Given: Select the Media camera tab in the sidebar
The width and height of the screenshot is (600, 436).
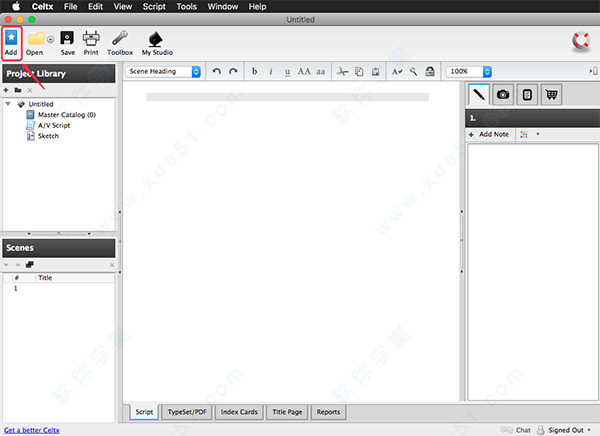Looking at the screenshot, I should (x=503, y=95).
